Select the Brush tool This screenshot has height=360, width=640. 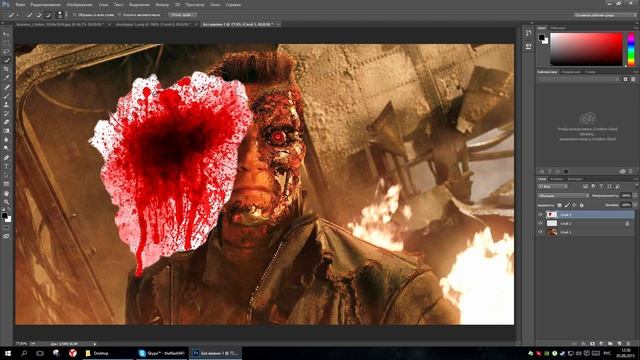pos(6,96)
